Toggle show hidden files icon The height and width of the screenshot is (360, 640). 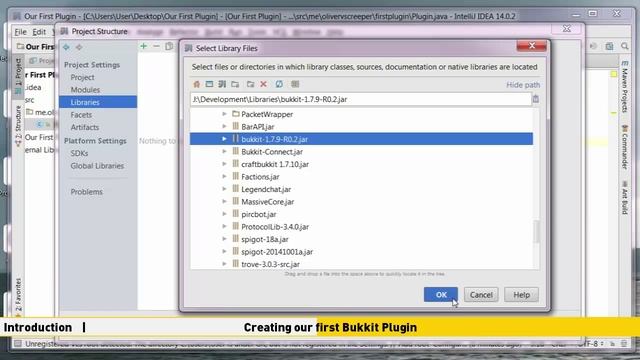pyautogui.click(x=295, y=84)
